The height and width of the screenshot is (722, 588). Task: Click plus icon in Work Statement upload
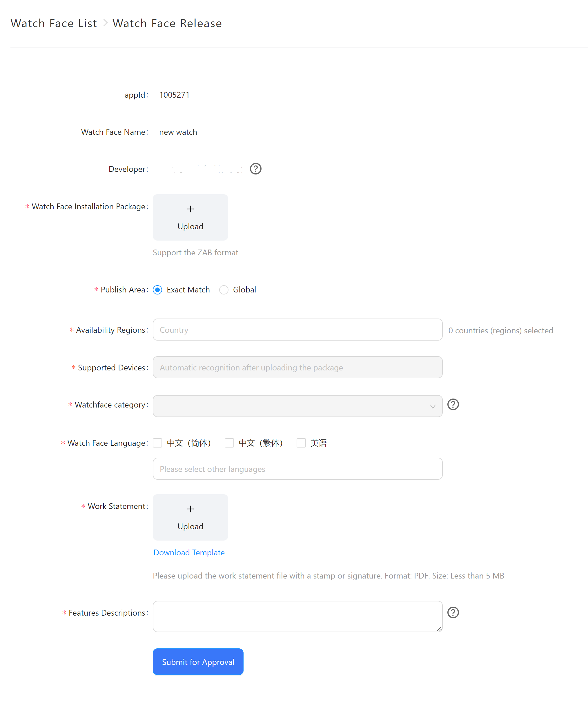point(190,509)
